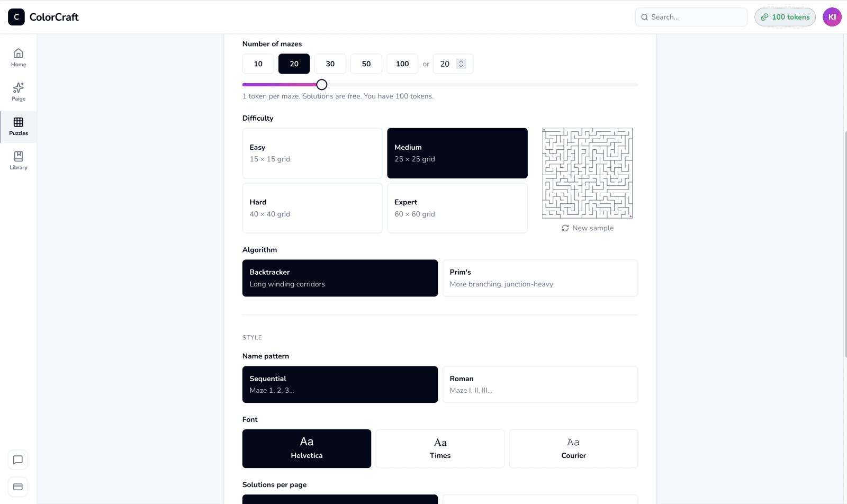This screenshot has width=847, height=504.
Task: Go to Puzzles in sidebar
Action: click(19, 127)
